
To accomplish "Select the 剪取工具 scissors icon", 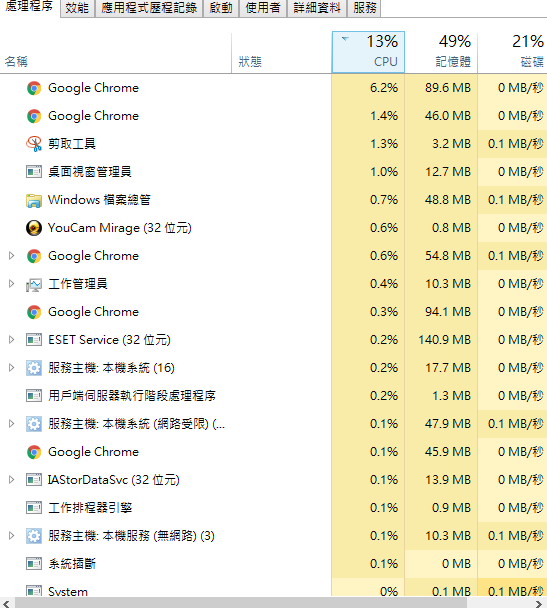I will [34, 144].
